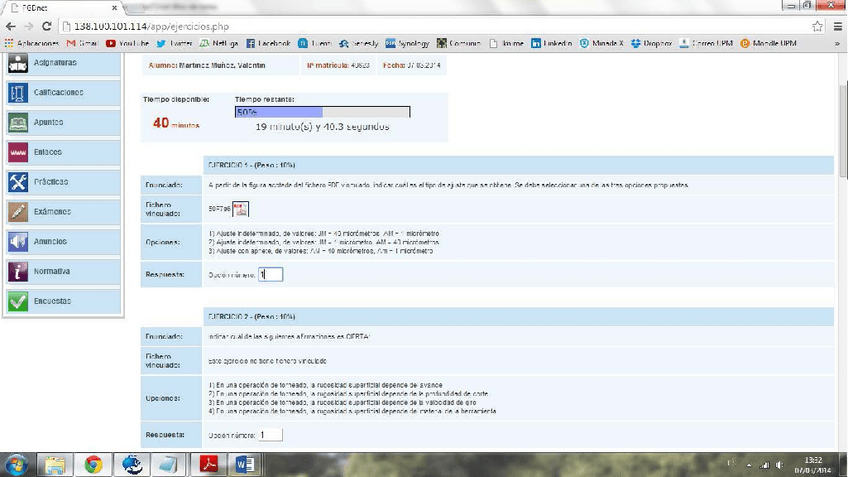The width and height of the screenshot is (848, 477).
Task: Go back in browser
Action: [x=10, y=26]
